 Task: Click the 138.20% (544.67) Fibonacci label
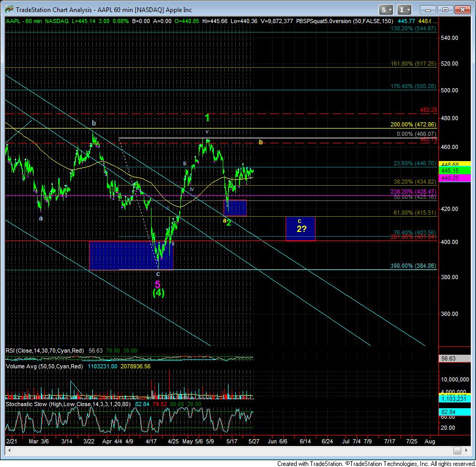pyautogui.click(x=414, y=28)
